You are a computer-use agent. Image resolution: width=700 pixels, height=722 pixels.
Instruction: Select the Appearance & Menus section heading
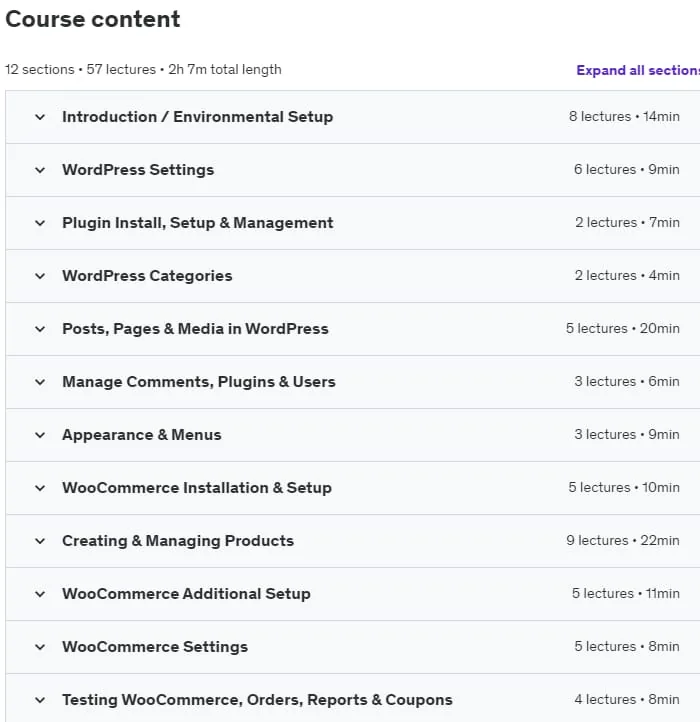(142, 435)
